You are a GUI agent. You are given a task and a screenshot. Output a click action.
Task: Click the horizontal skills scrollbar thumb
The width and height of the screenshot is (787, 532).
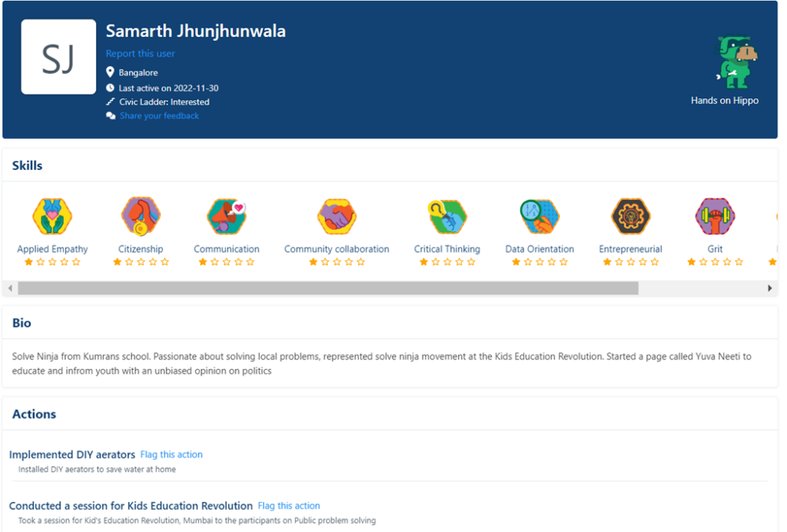pos(327,288)
